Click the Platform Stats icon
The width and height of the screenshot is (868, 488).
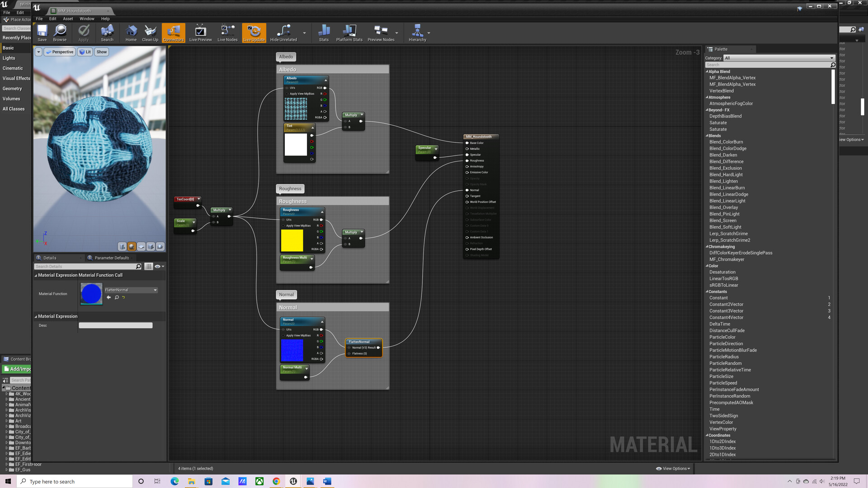[x=349, y=33]
